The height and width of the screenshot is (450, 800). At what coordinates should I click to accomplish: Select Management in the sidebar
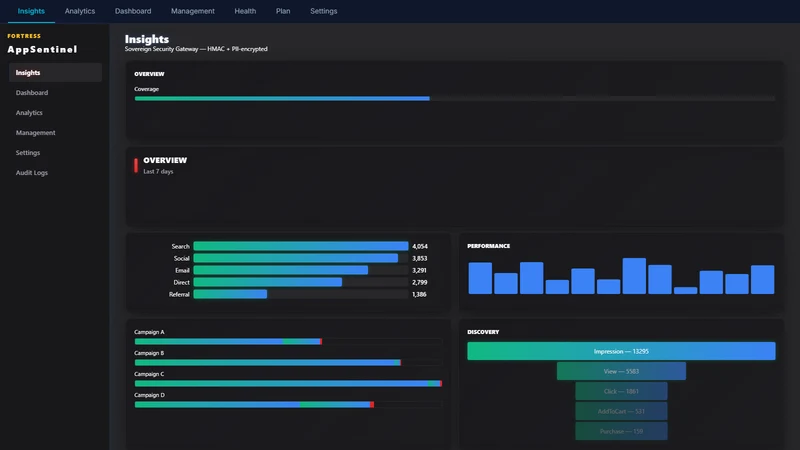pos(55,133)
